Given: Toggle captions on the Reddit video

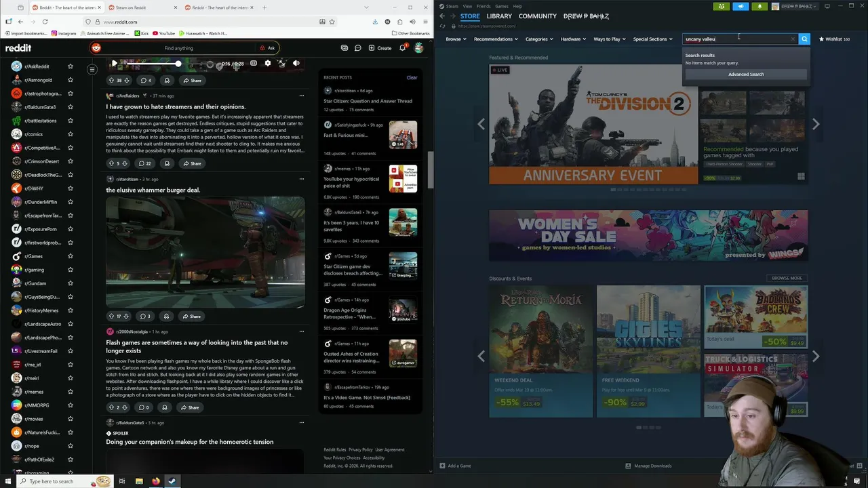Looking at the screenshot, I should point(253,63).
